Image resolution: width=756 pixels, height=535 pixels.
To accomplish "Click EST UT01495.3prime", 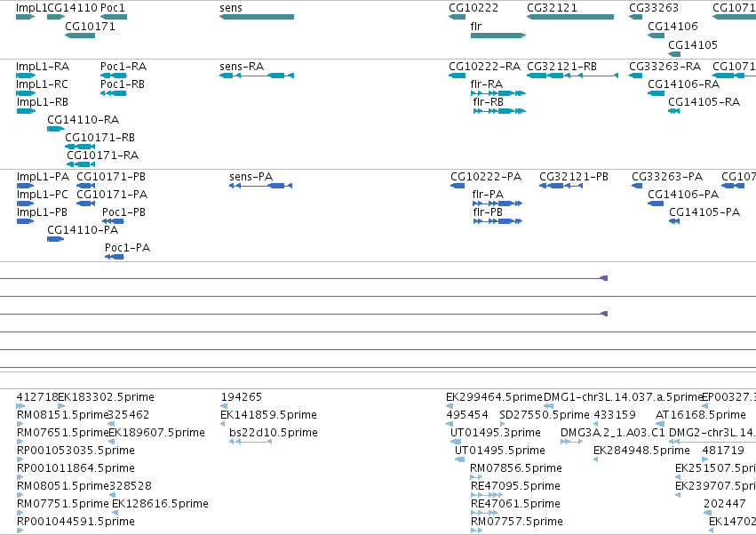I will [496, 433].
